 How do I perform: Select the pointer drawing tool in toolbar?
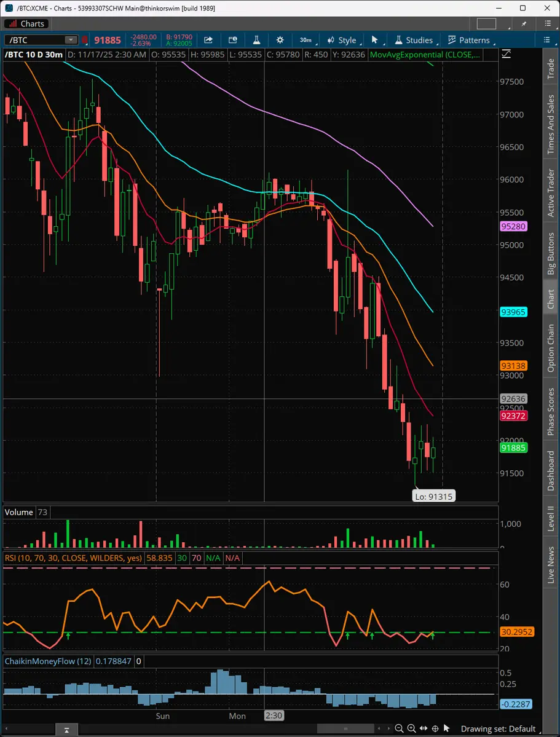click(375, 40)
